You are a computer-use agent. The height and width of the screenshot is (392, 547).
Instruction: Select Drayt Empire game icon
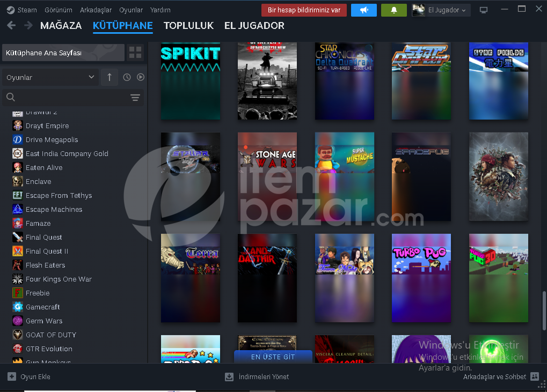(17, 125)
